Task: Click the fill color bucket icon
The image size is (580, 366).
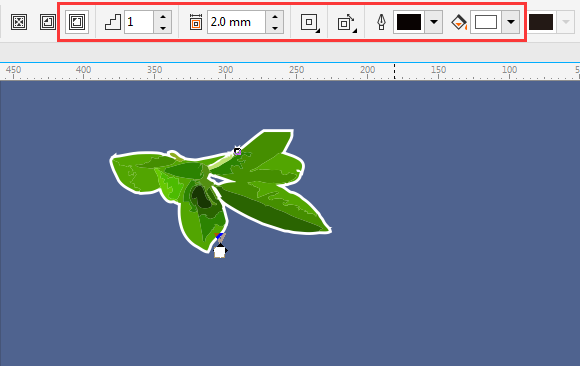Action: coord(459,22)
